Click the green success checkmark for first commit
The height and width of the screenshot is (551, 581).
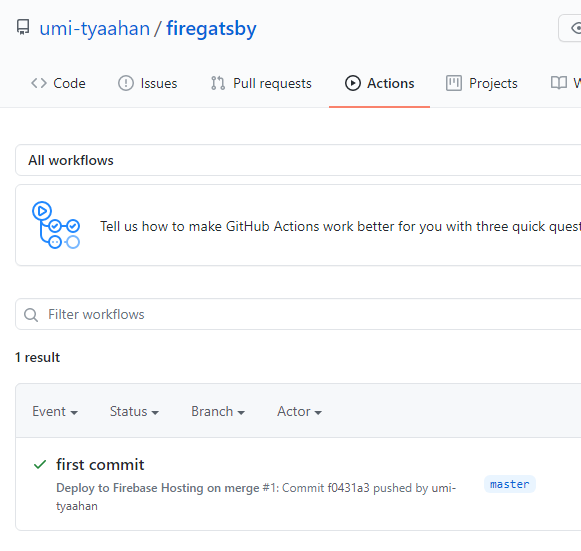coord(40,464)
